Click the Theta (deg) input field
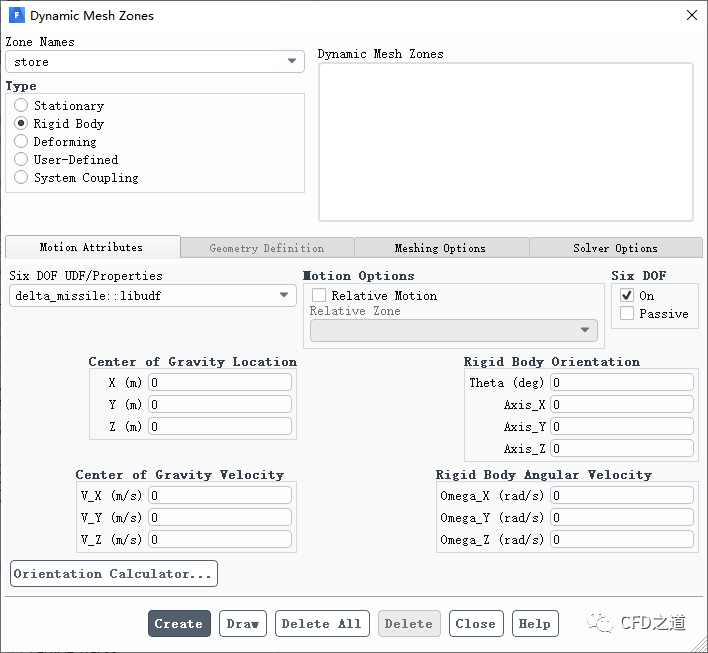The height and width of the screenshot is (653, 708). [x=621, y=383]
